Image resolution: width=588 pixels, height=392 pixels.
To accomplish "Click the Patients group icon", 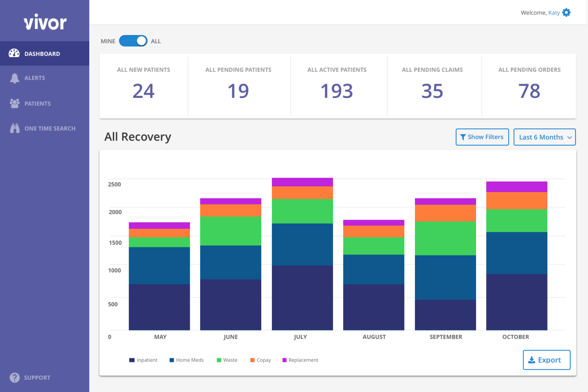I will [14, 103].
